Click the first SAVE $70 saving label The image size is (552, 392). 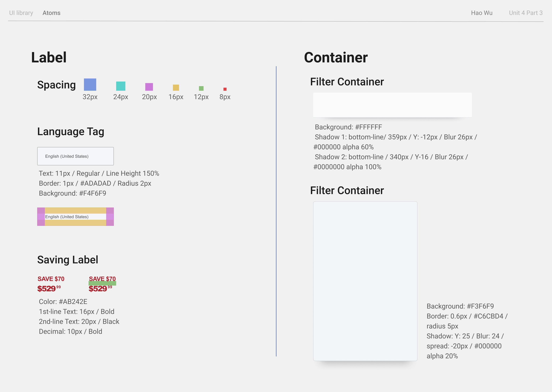(51, 279)
